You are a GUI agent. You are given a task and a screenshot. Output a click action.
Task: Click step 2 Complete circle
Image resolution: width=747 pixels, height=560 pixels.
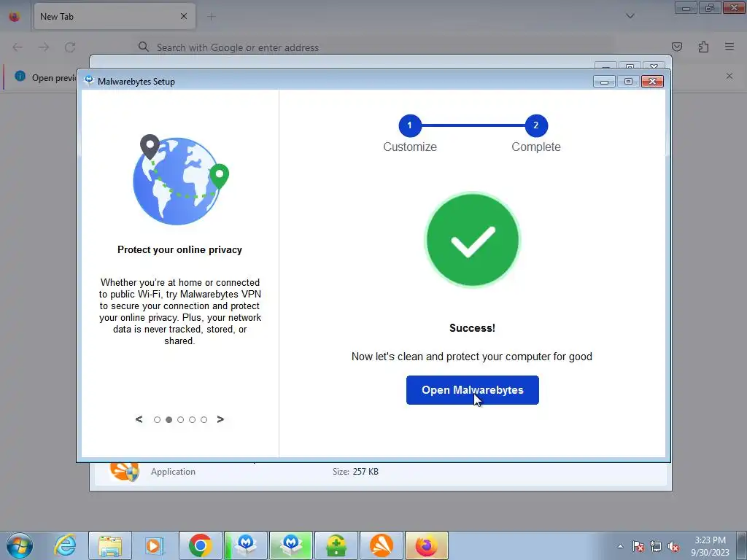coord(536,125)
